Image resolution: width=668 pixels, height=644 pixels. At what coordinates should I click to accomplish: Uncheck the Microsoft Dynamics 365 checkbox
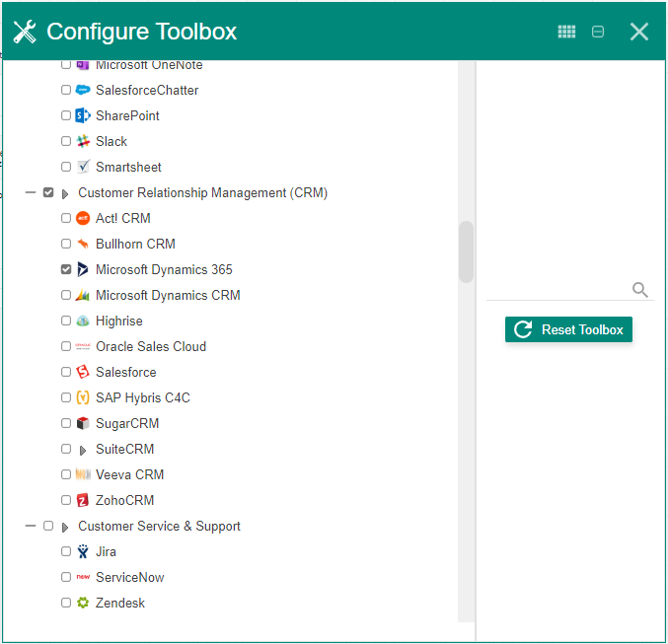[x=66, y=269]
